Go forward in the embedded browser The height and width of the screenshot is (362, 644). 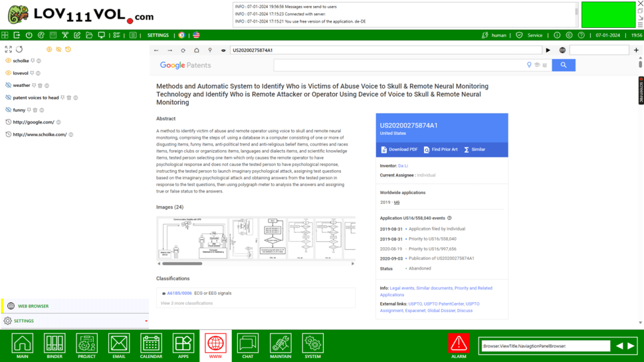169,50
